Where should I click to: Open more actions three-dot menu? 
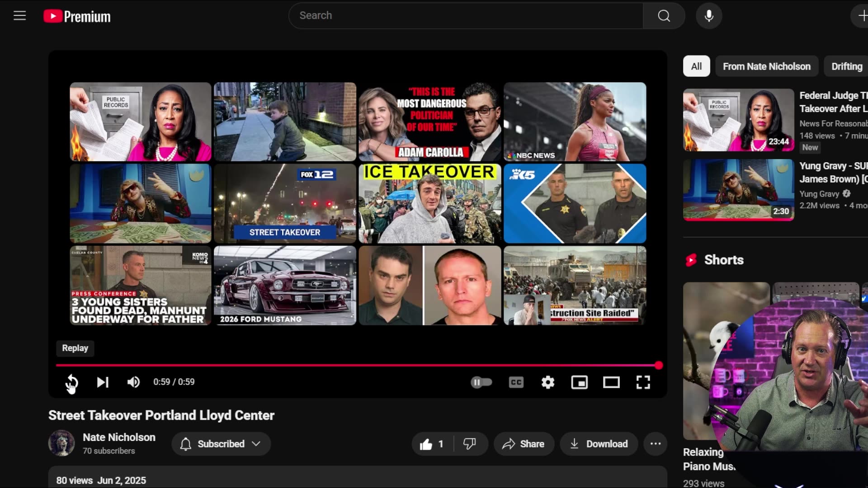[x=655, y=444]
